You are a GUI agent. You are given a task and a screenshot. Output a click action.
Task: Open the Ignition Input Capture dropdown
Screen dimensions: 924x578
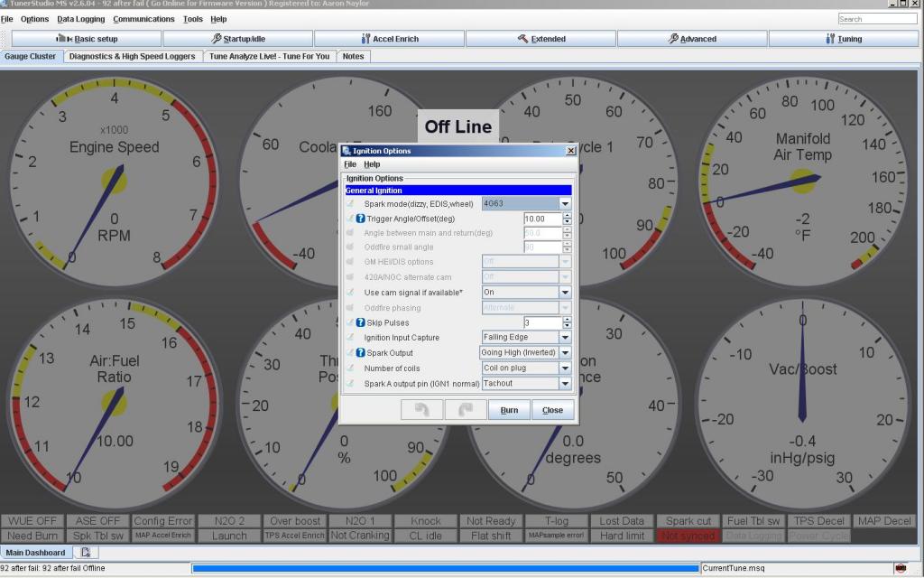[565, 338]
